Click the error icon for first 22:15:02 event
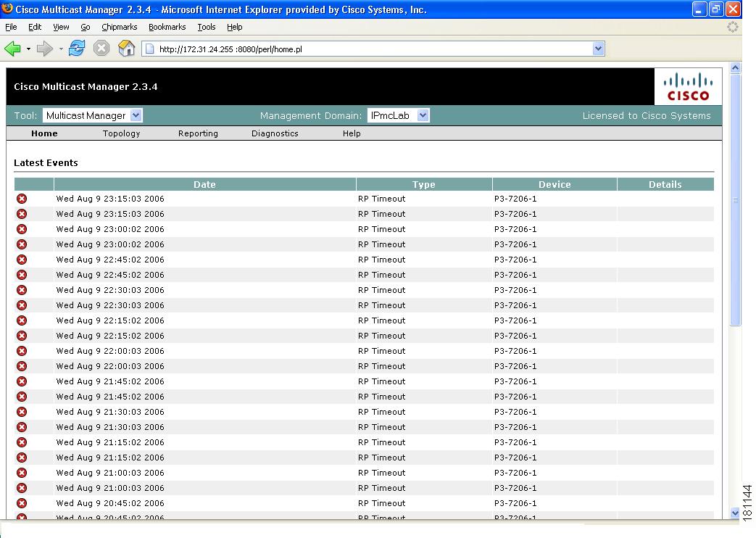Viewport: 756px width, 538px height. (22, 320)
